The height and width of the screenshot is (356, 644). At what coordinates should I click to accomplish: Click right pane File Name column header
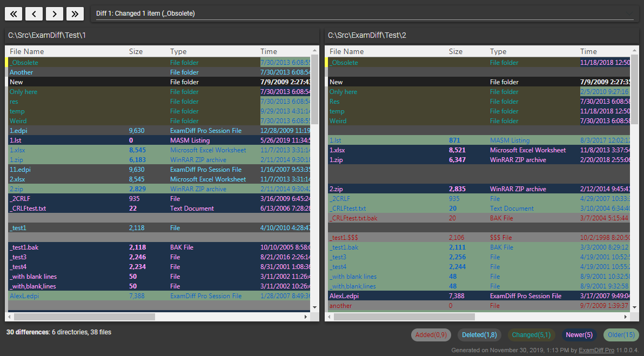347,51
